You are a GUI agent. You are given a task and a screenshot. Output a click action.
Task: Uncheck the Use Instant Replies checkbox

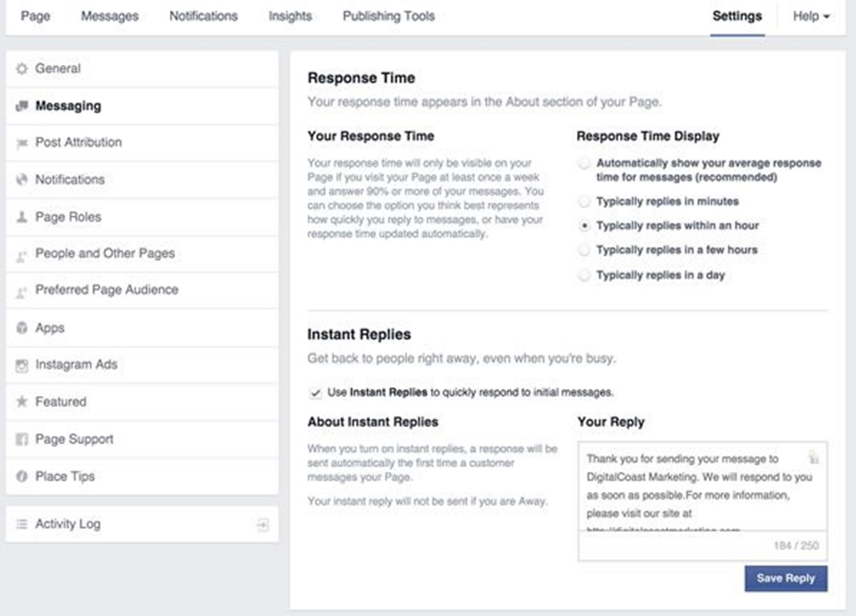(316, 393)
